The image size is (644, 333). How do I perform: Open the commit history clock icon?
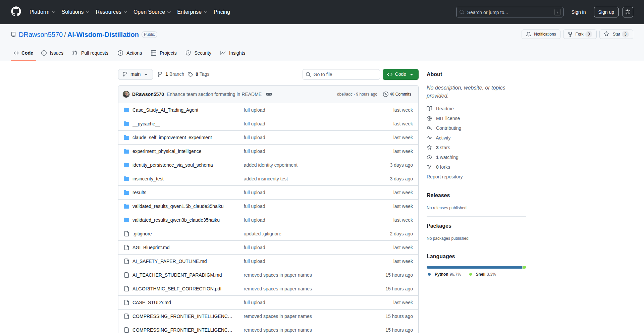tap(385, 94)
